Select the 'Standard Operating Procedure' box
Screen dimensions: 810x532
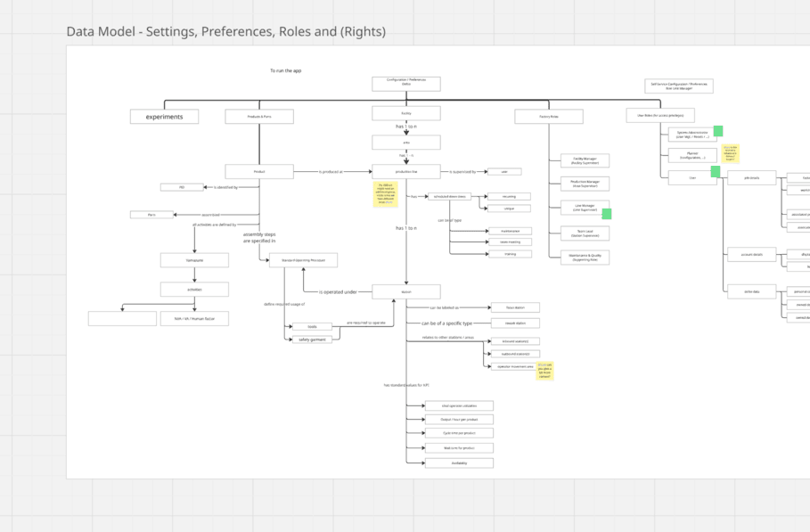pyautogui.click(x=303, y=260)
